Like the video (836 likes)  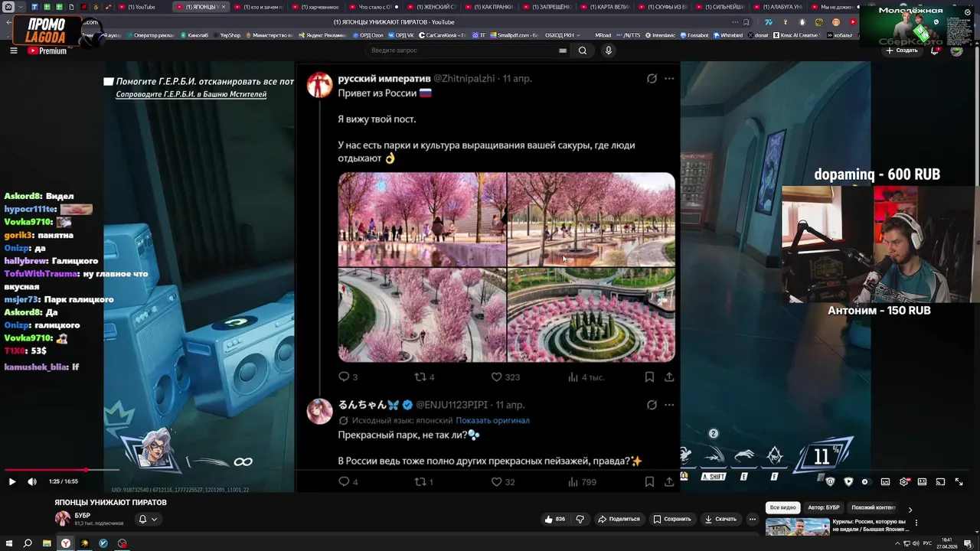pos(555,519)
